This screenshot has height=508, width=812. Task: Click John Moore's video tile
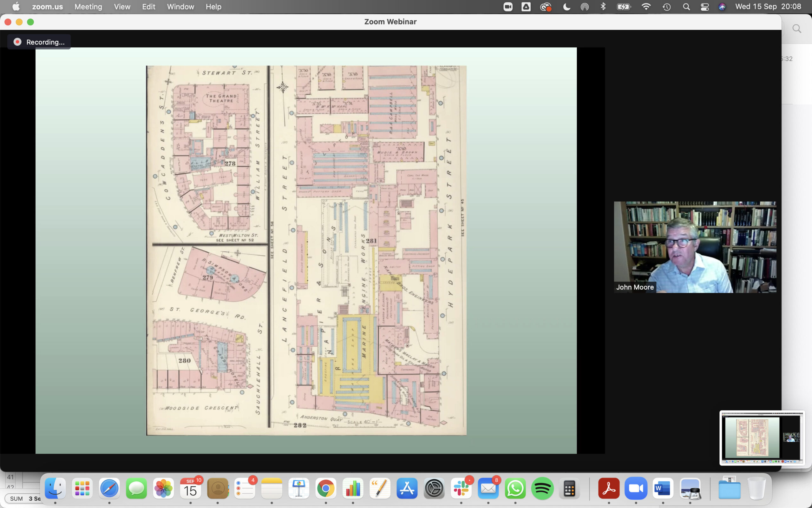click(x=695, y=247)
